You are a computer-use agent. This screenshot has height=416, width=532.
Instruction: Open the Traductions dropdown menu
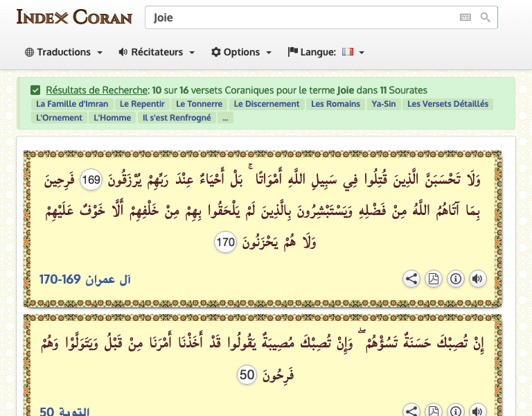pos(64,52)
